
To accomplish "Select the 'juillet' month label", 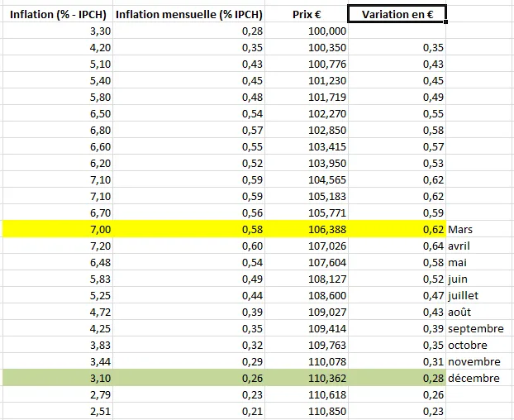I will point(464,295).
